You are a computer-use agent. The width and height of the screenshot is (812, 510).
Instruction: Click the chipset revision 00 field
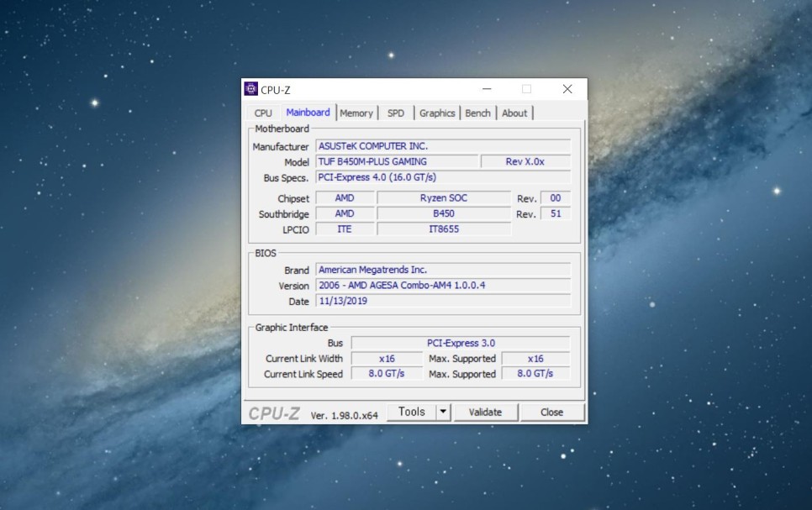coord(556,197)
